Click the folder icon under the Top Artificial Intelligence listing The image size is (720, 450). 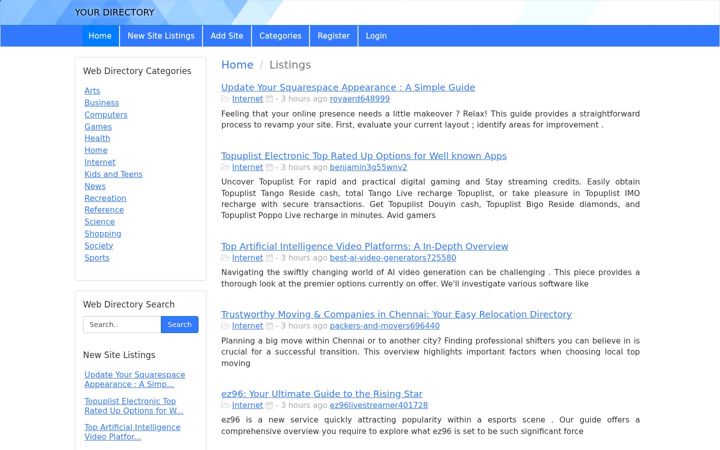(x=225, y=258)
